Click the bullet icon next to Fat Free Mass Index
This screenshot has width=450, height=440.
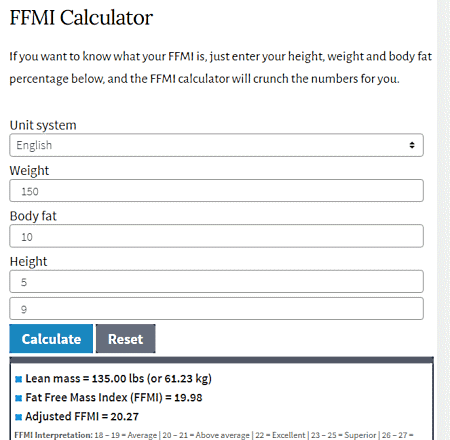(x=19, y=398)
